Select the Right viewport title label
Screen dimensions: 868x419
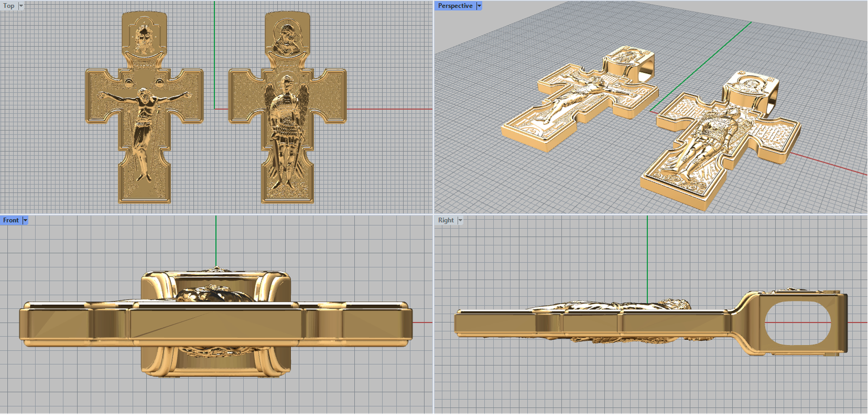tap(445, 220)
